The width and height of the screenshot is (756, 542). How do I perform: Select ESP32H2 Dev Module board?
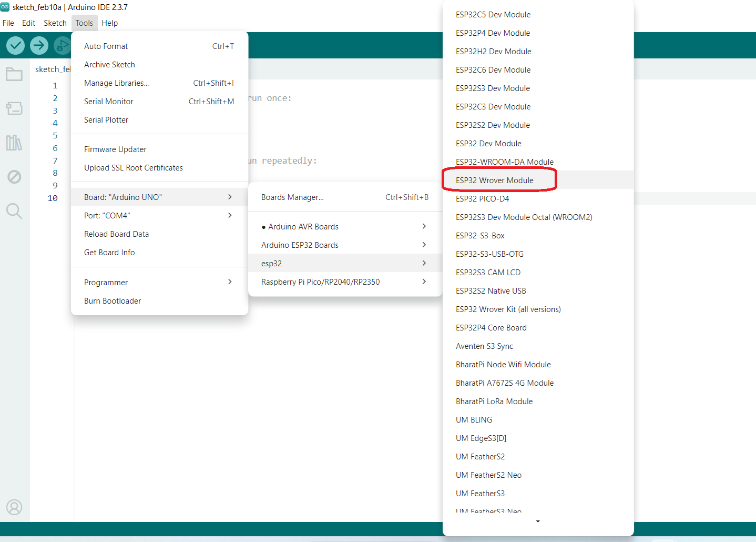coord(538,52)
